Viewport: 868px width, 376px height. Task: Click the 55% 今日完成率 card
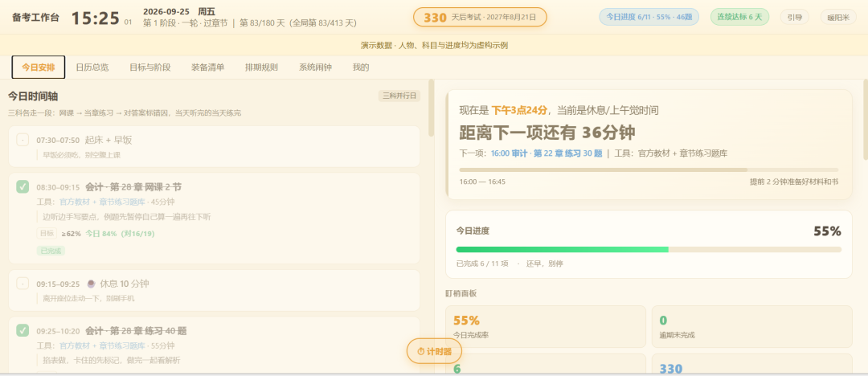click(x=545, y=327)
